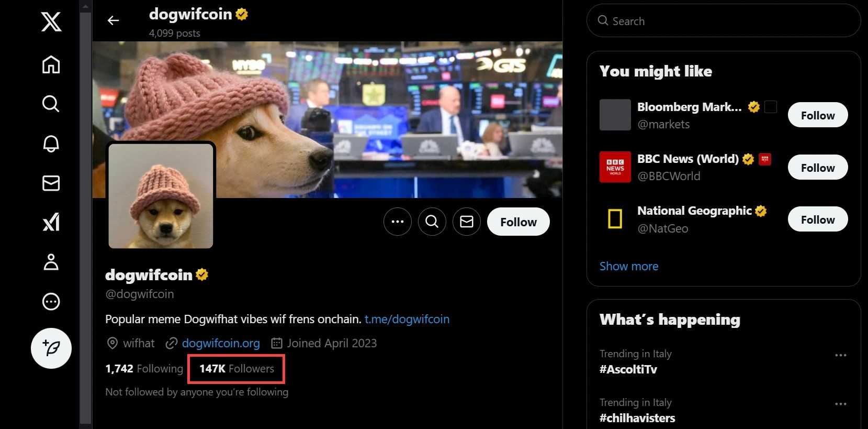Follow National Geographic
The width and height of the screenshot is (868, 429).
click(x=818, y=219)
